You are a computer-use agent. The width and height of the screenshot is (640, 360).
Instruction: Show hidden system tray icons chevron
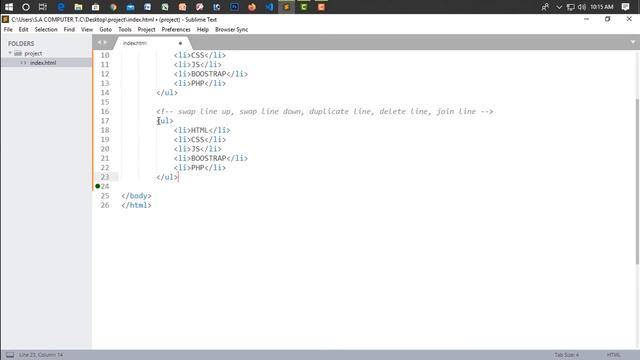[559, 7]
